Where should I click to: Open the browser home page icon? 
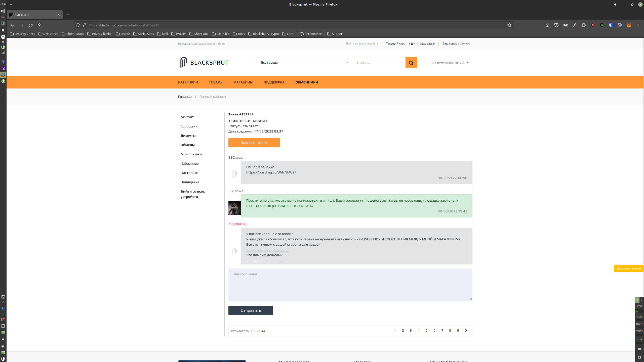point(39,25)
